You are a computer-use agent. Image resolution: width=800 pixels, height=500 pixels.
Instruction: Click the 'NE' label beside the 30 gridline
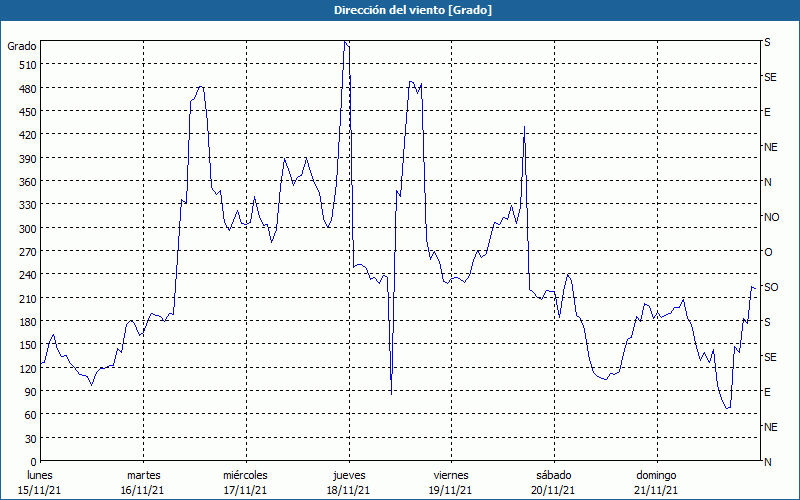(771, 427)
